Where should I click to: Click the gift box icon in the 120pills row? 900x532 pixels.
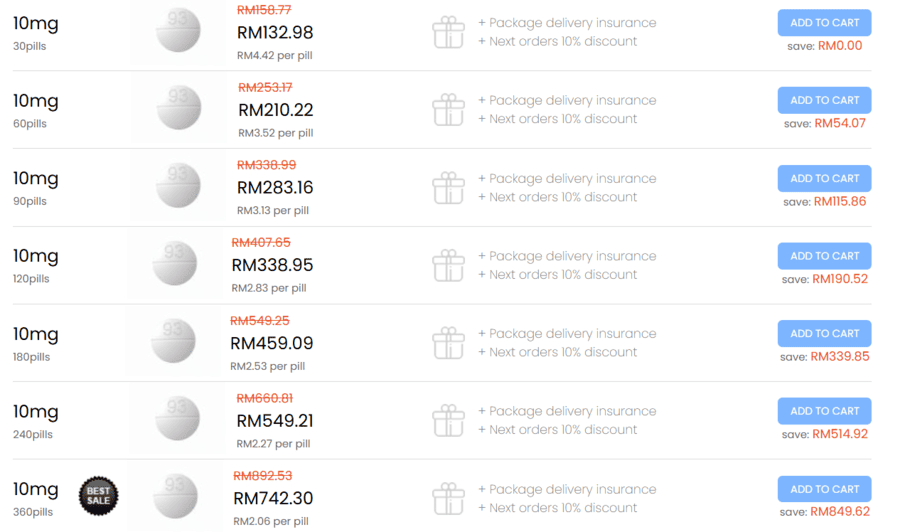448,265
